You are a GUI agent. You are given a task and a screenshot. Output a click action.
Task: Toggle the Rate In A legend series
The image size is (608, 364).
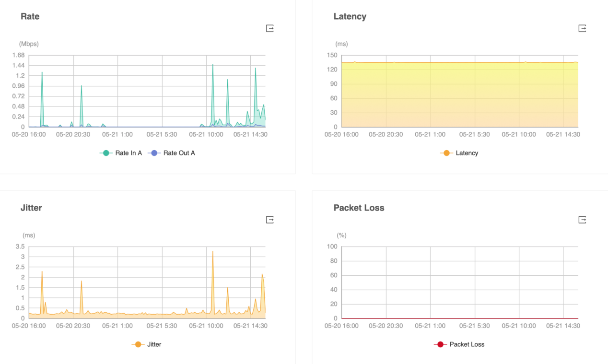tap(121, 153)
